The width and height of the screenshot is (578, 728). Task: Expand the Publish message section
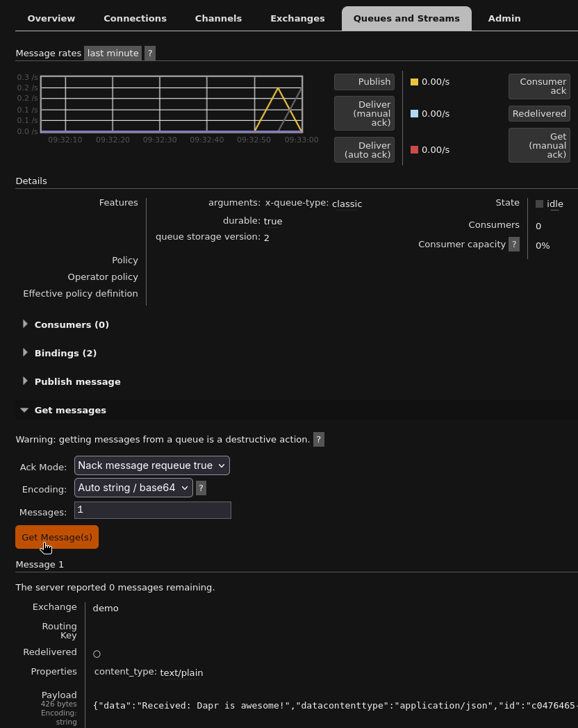point(77,381)
